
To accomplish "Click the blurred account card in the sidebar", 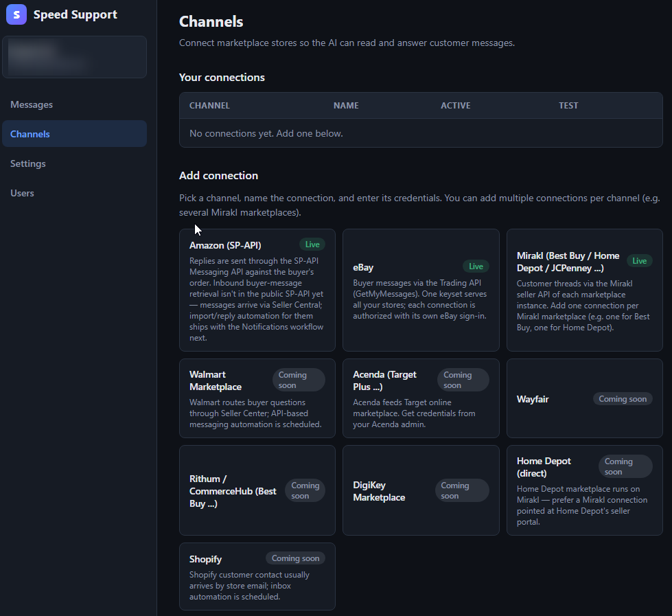I will pos(74,57).
